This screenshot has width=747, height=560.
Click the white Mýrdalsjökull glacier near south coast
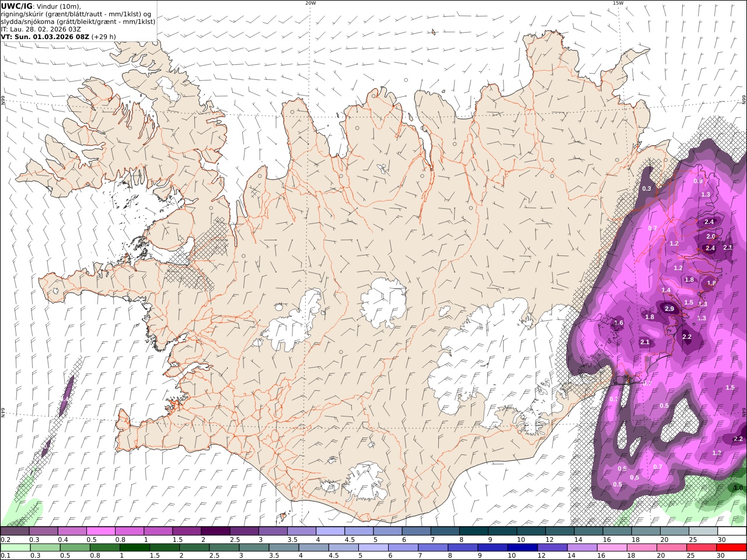pyautogui.click(x=365, y=481)
